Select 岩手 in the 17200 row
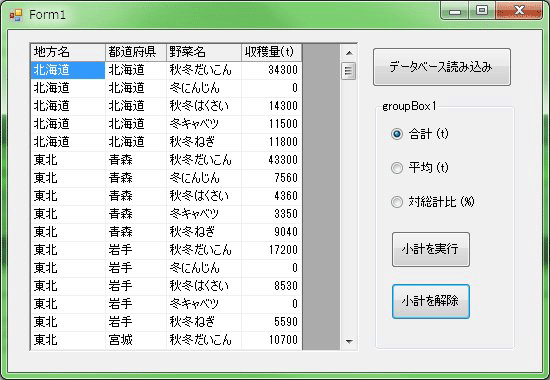550x380 pixels. click(x=136, y=250)
